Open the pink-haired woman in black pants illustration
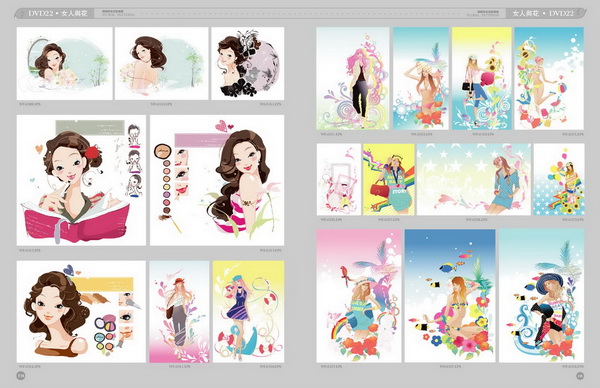This screenshot has height=388, width=600. (x=352, y=78)
